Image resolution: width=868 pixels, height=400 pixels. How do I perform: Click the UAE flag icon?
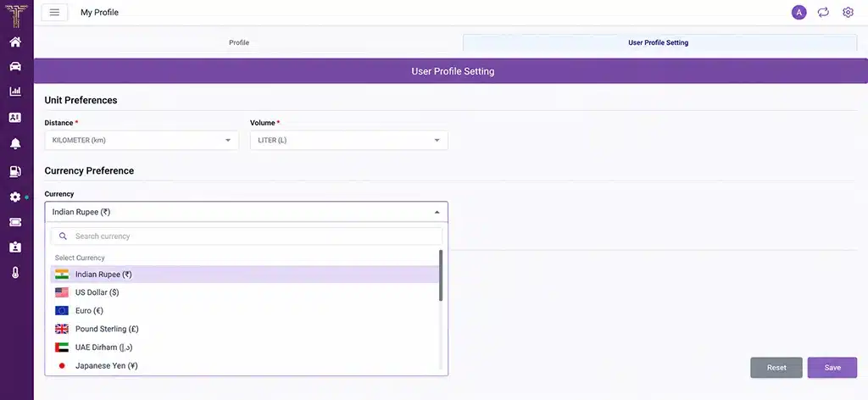pos(62,347)
